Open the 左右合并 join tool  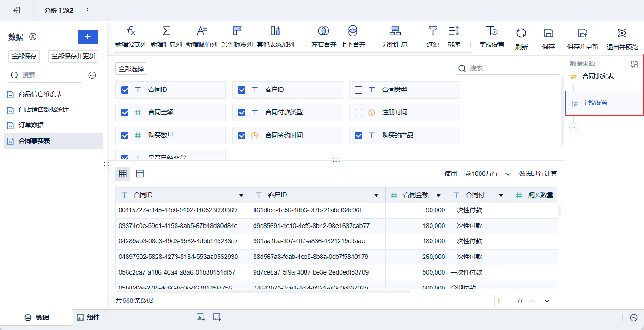tap(323, 31)
